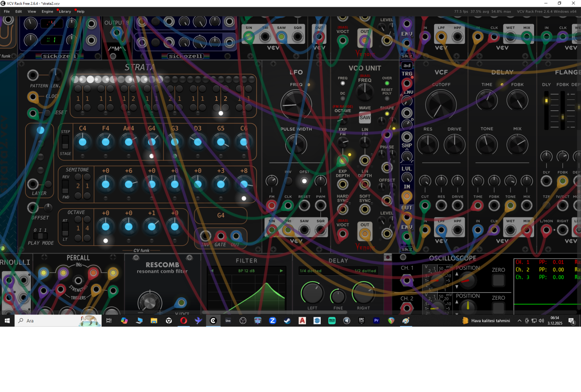Click the TRG jack on the ad envelope
The height and width of the screenshot is (392, 581).
tap(407, 83)
